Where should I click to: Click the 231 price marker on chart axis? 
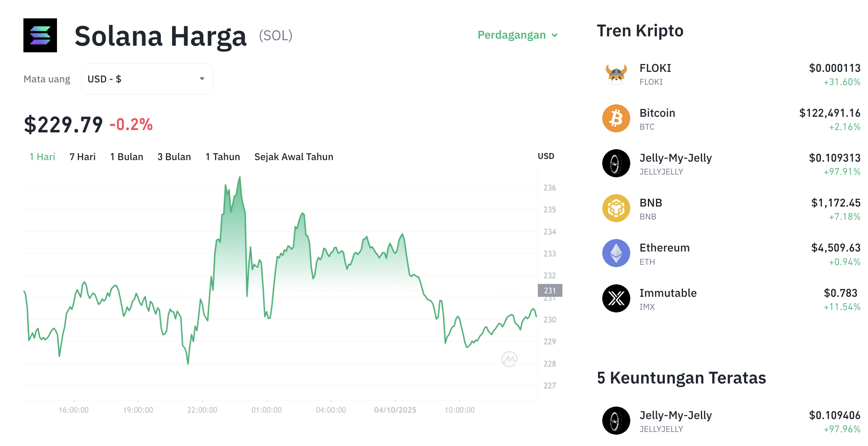point(550,291)
